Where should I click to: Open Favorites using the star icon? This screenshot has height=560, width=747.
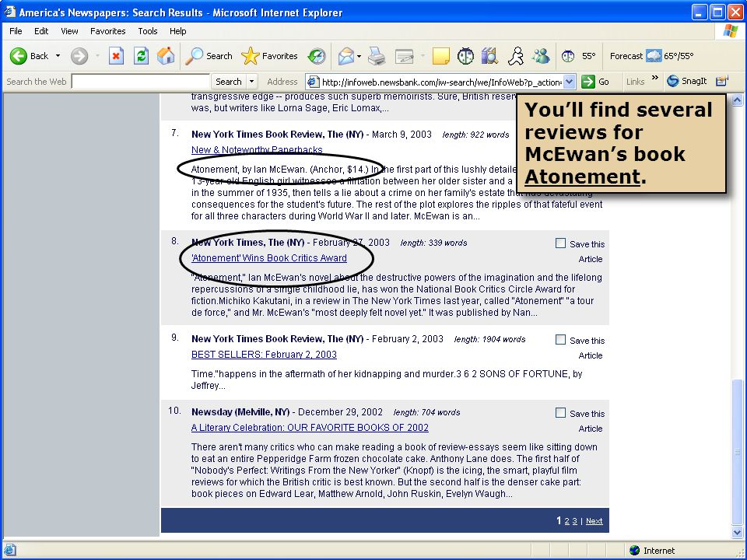click(x=270, y=56)
